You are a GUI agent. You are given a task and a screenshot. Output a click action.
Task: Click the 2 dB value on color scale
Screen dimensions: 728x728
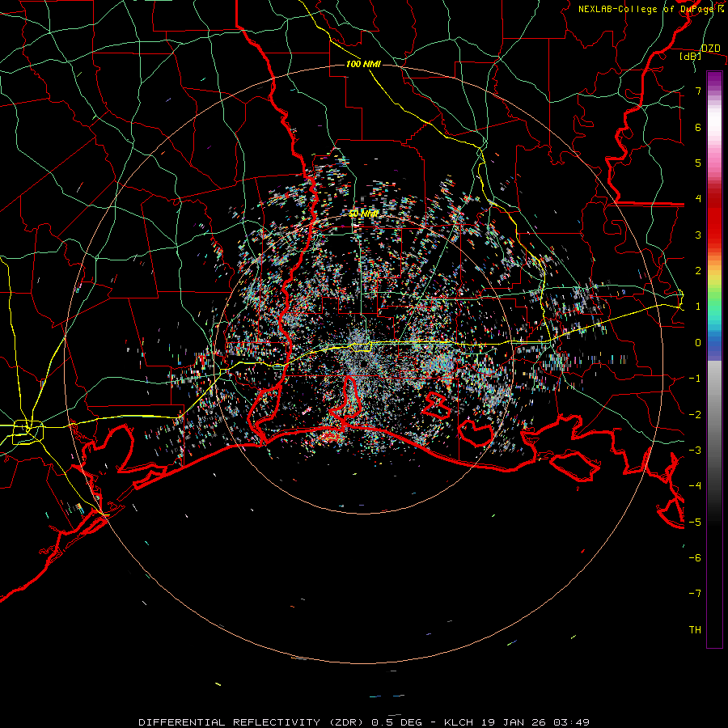click(698, 271)
